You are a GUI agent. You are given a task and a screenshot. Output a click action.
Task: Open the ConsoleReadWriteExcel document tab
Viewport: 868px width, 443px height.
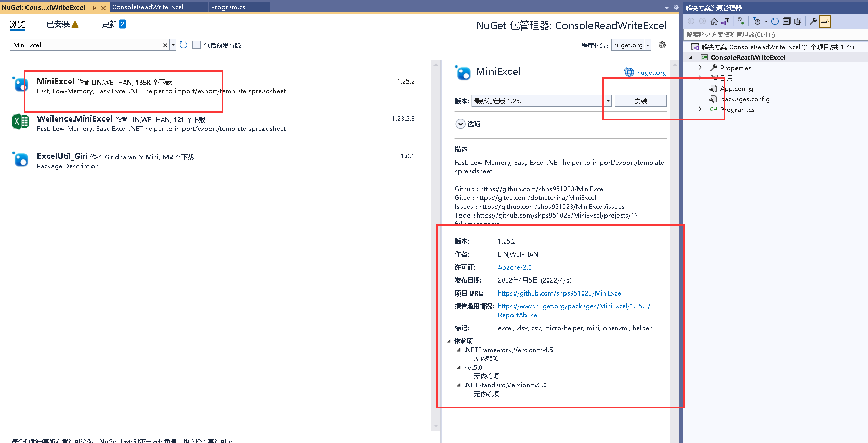159,7
